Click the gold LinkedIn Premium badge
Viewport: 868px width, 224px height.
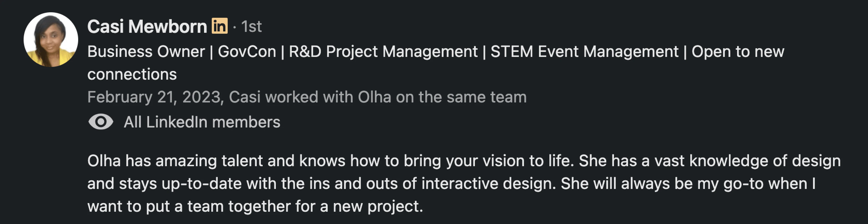[219, 26]
